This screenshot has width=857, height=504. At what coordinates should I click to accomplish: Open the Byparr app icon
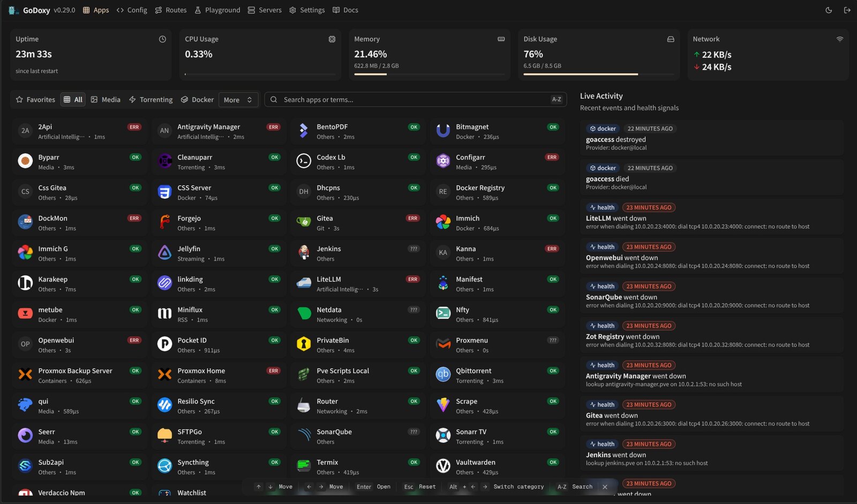click(25, 161)
